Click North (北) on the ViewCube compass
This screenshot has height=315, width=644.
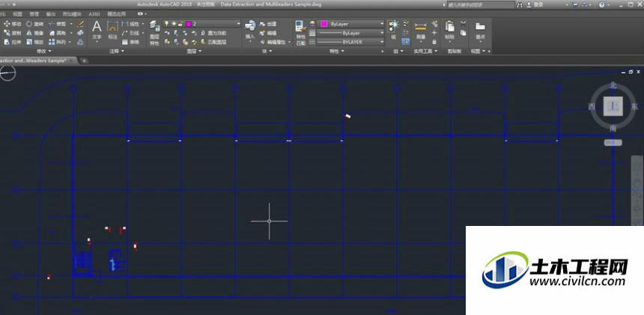tap(613, 85)
